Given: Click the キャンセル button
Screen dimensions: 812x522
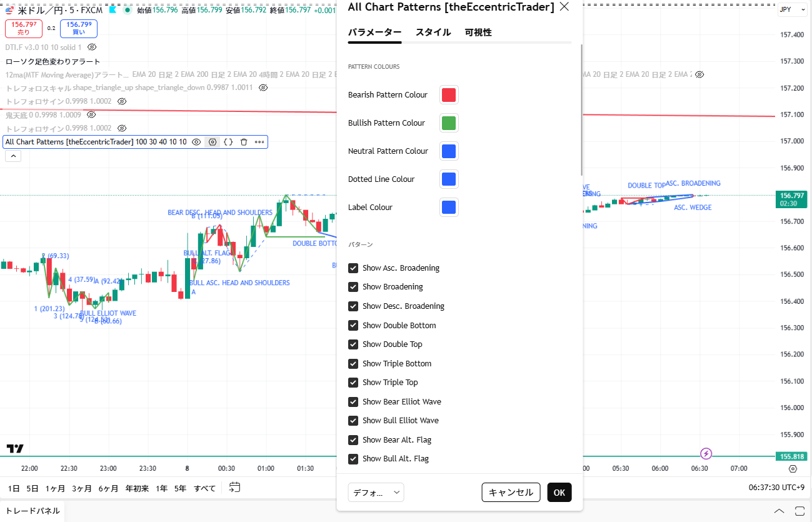Looking at the screenshot, I should [511, 493].
